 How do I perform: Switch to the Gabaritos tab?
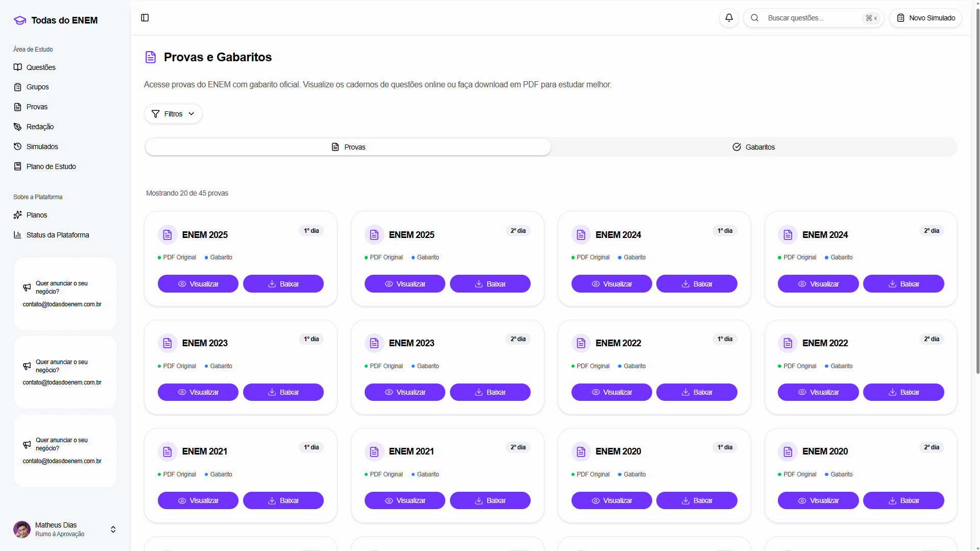tap(754, 147)
